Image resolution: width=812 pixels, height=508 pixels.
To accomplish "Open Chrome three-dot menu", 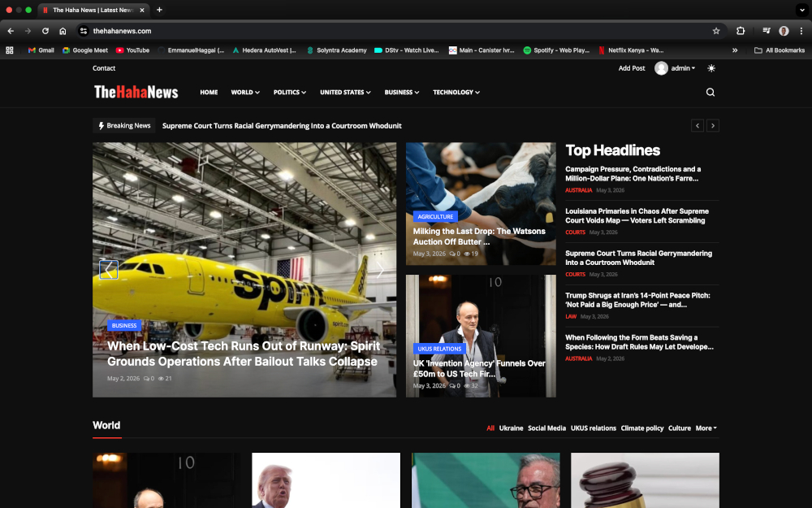I will point(801,31).
